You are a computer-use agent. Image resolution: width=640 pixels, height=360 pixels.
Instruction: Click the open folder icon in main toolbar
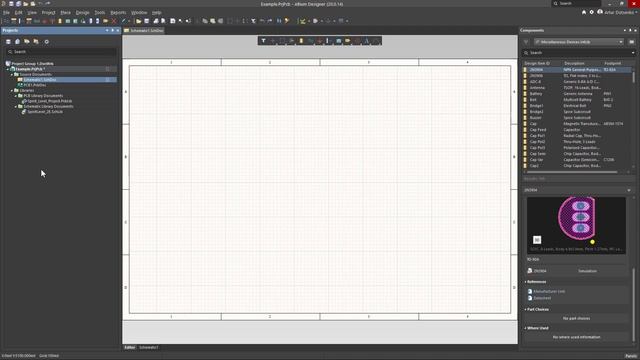click(x=138, y=21)
